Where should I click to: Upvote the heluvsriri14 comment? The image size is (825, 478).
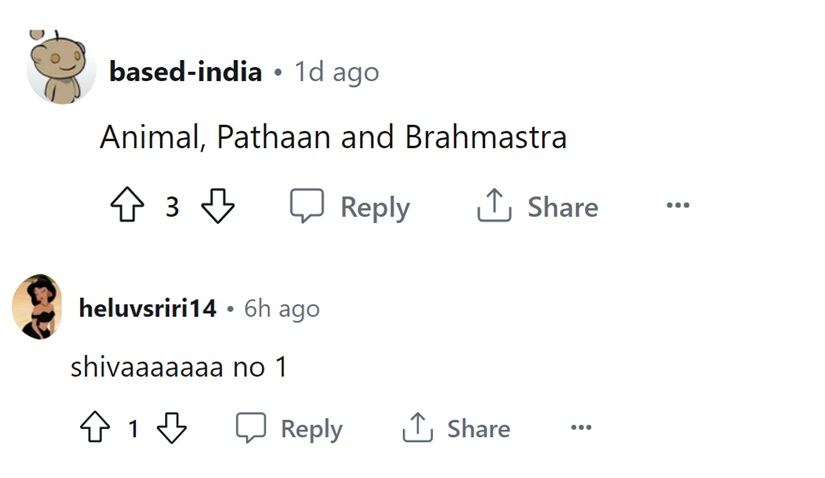[96, 429]
